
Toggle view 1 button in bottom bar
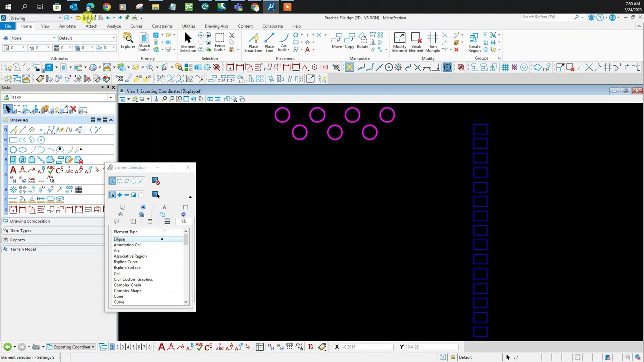(112, 347)
